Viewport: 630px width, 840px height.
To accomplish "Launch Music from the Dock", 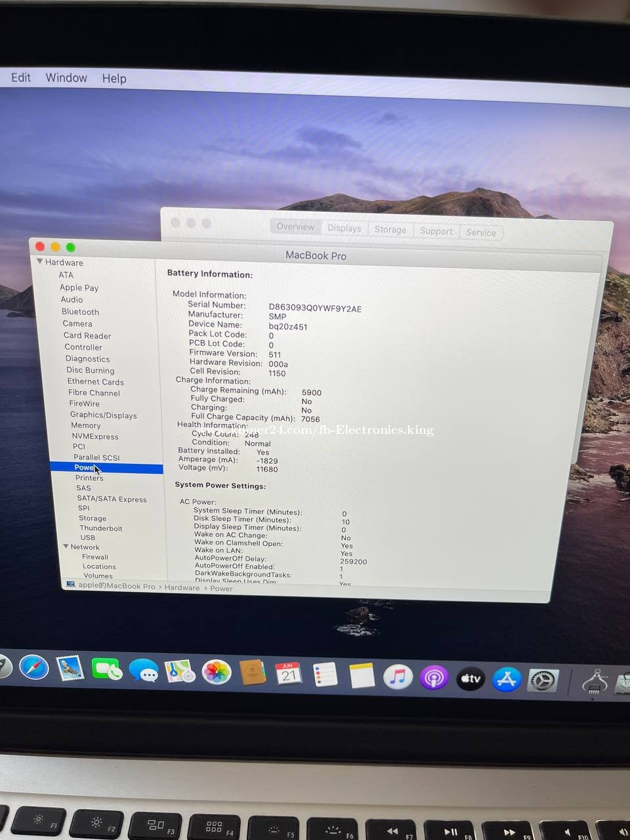I will tap(398, 677).
